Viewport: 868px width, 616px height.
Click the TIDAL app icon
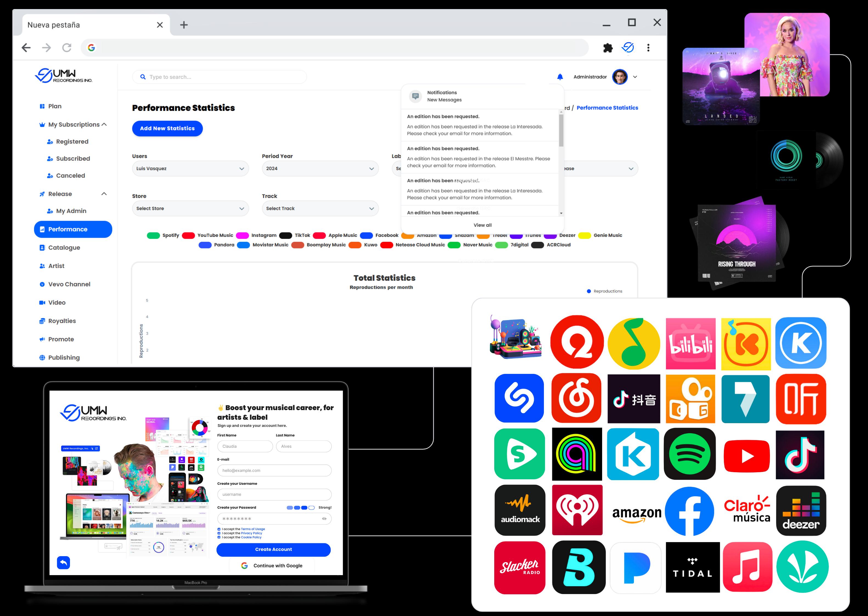pyautogui.click(x=693, y=567)
